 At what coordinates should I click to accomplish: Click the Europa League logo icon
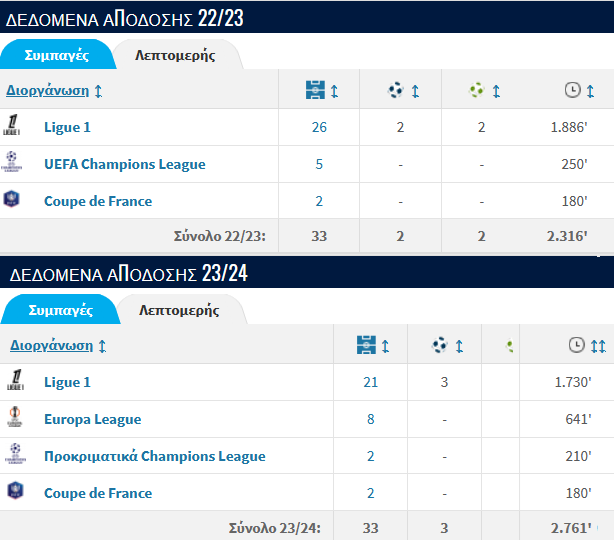tap(15, 417)
